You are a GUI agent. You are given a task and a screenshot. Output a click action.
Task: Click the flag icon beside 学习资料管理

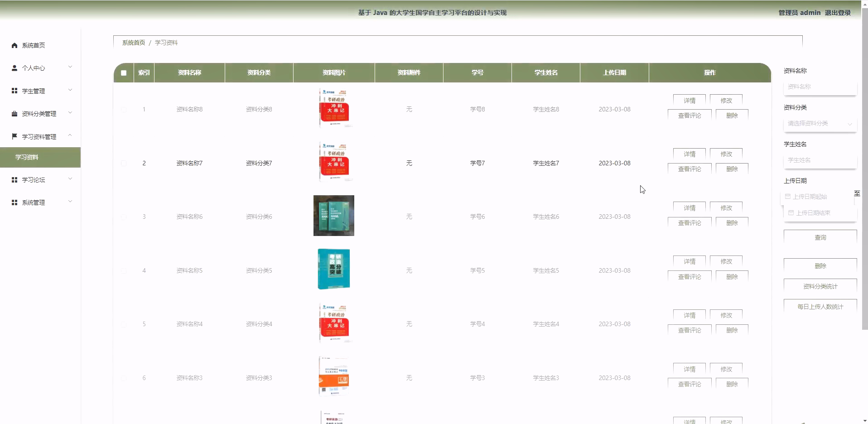[x=14, y=136]
